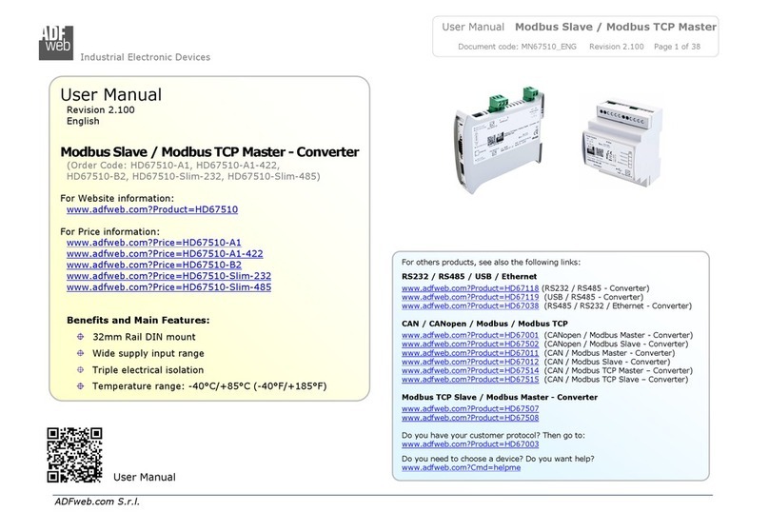Select 'Industrial Electronic Devices' tagline
Screen dimensions: 769x532
(146, 57)
